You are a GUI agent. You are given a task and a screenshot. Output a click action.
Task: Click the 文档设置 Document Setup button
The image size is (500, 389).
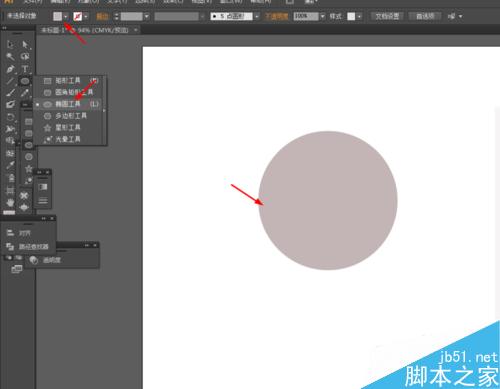(387, 16)
